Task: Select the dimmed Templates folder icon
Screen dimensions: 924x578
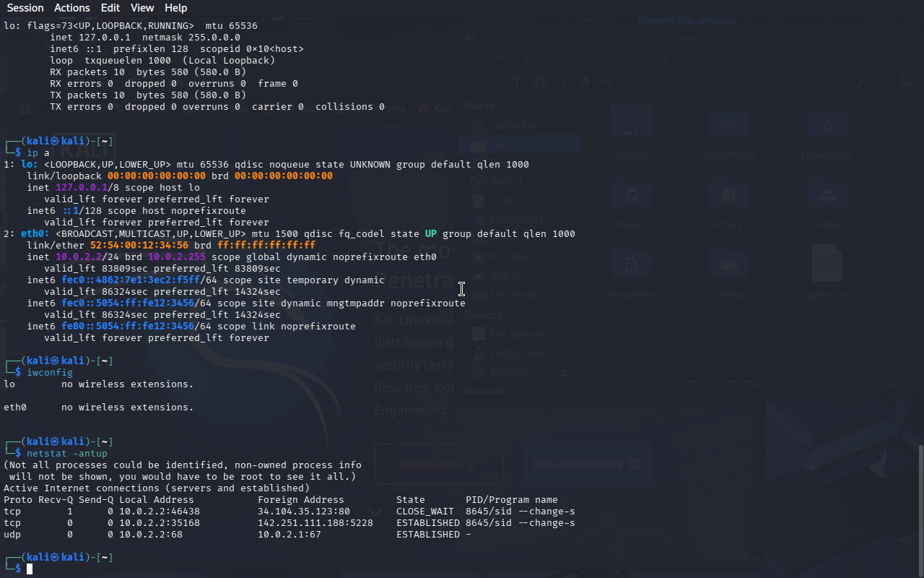Action: pyautogui.click(x=630, y=266)
